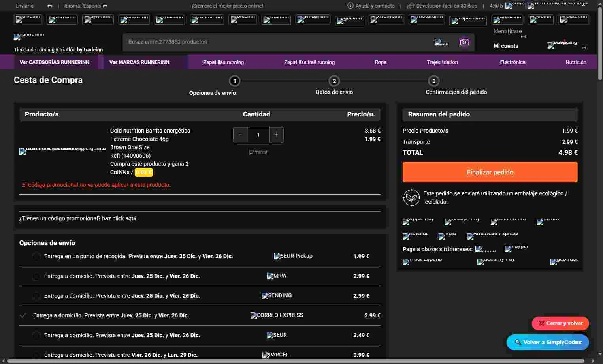This screenshot has height=364, width=603.
Task: Select MRW home delivery option
Action: 36,276
